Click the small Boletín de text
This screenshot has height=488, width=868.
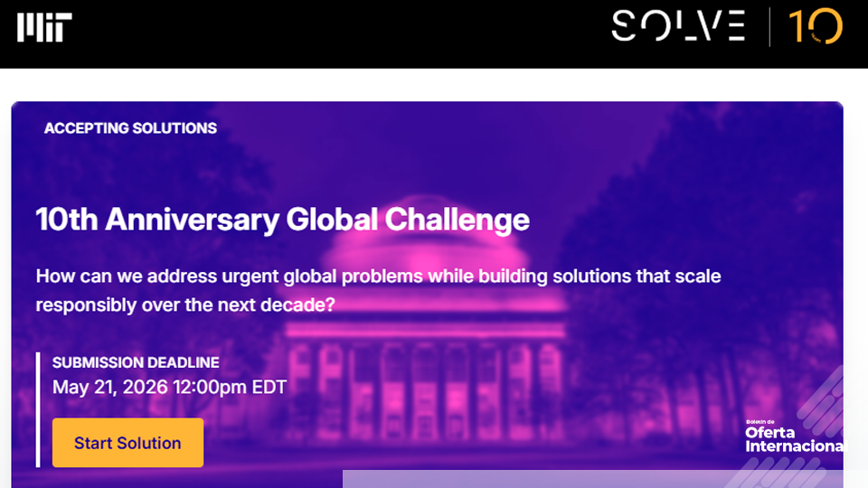tap(762, 422)
